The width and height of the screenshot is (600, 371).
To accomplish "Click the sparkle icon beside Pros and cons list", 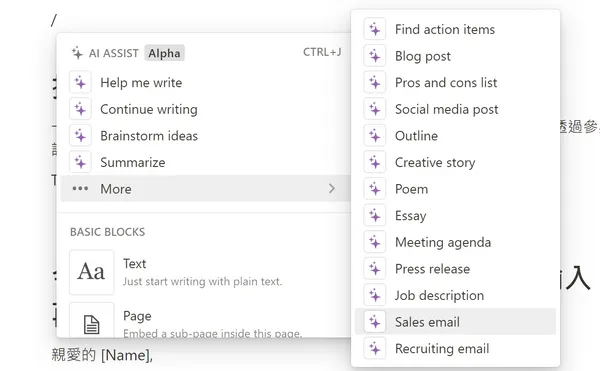I will click(375, 82).
